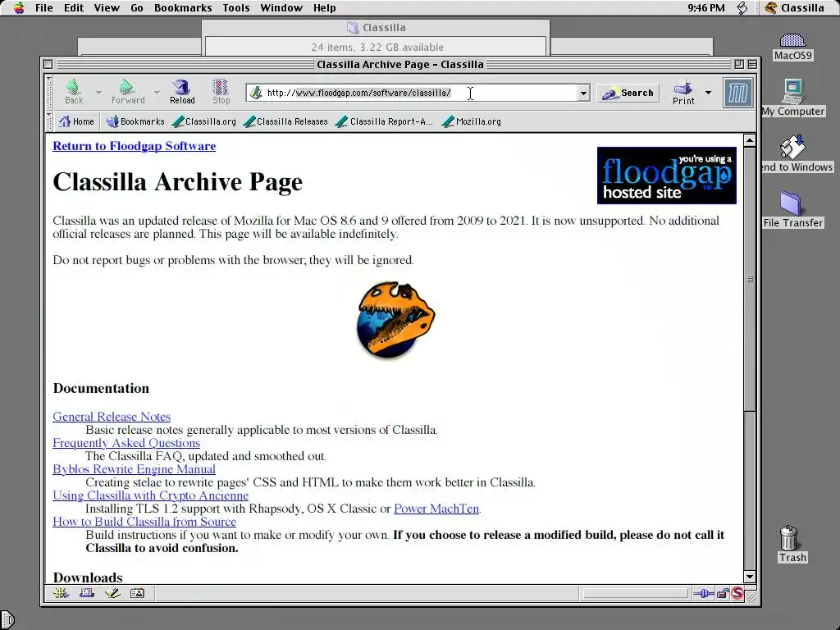The width and height of the screenshot is (840, 630).
Task: Click the vertical scrollbar thumb
Action: coord(750,279)
